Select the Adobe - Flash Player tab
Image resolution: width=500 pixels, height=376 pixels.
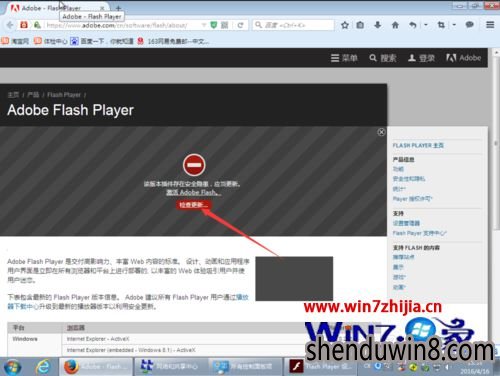[57, 8]
